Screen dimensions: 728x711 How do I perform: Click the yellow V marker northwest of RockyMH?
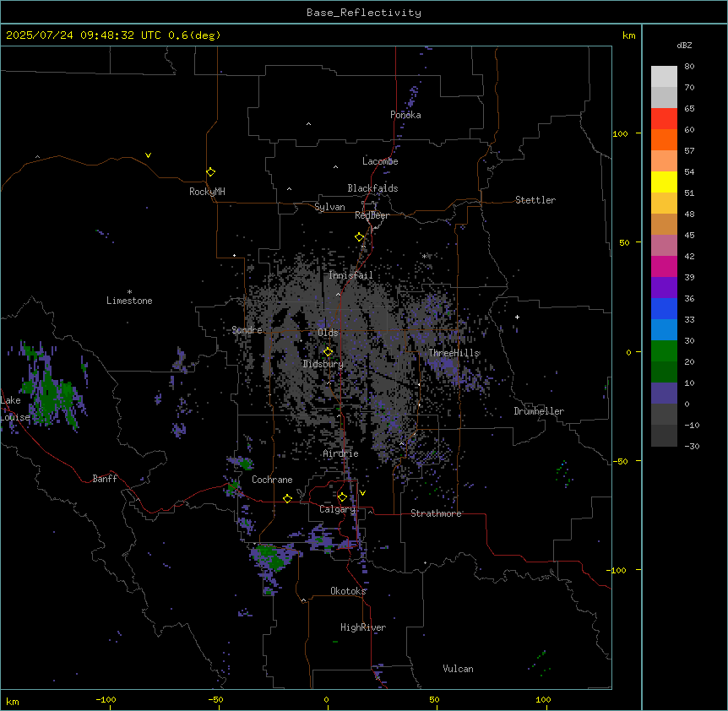pyautogui.click(x=148, y=155)
